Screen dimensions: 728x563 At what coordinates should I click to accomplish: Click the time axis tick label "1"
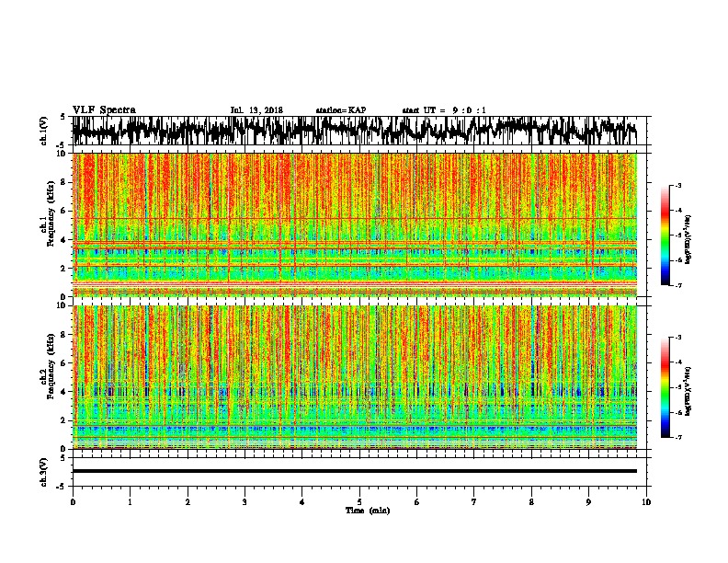coord(130,502)
